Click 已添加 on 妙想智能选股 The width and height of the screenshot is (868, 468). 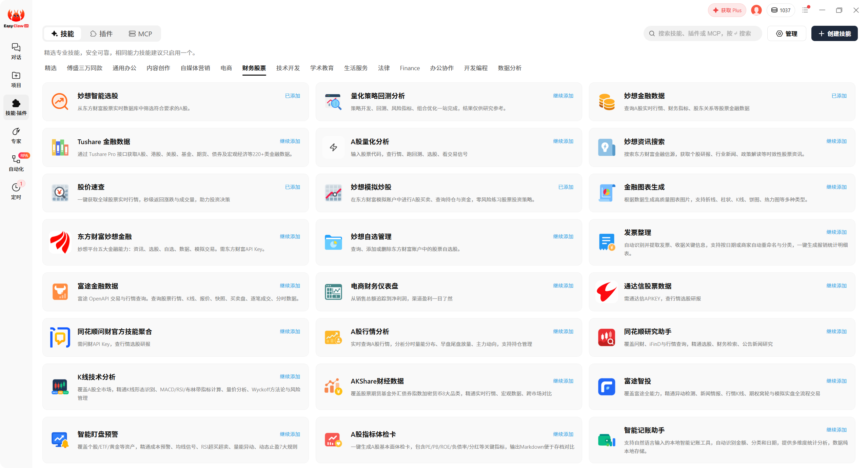pyautogui.click(x=293, y=96)
